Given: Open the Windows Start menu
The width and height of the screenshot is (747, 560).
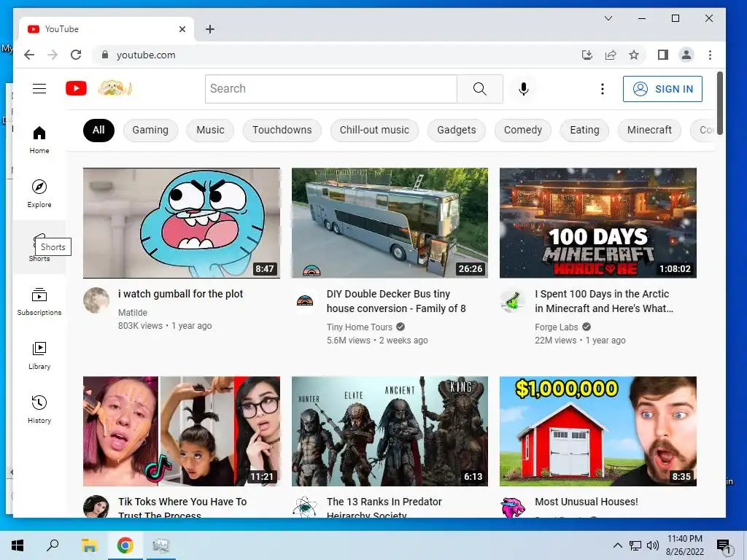Looking at the screenshot, I should (x=18, y=545).
